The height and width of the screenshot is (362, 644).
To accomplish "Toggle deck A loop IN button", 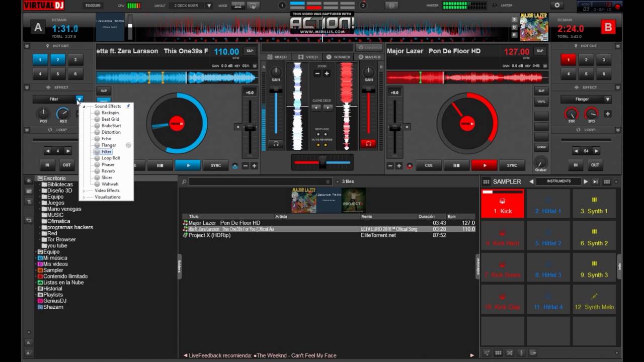I will pyautogui.click(x=48, y=165).
